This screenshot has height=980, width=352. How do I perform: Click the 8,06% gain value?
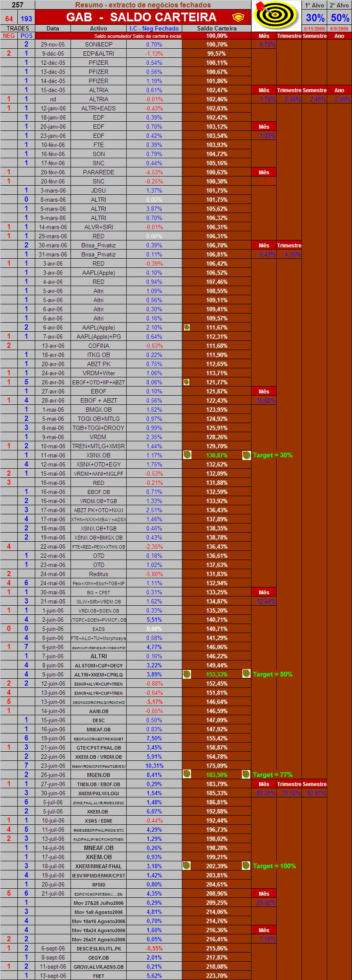(x=154, y=382)
